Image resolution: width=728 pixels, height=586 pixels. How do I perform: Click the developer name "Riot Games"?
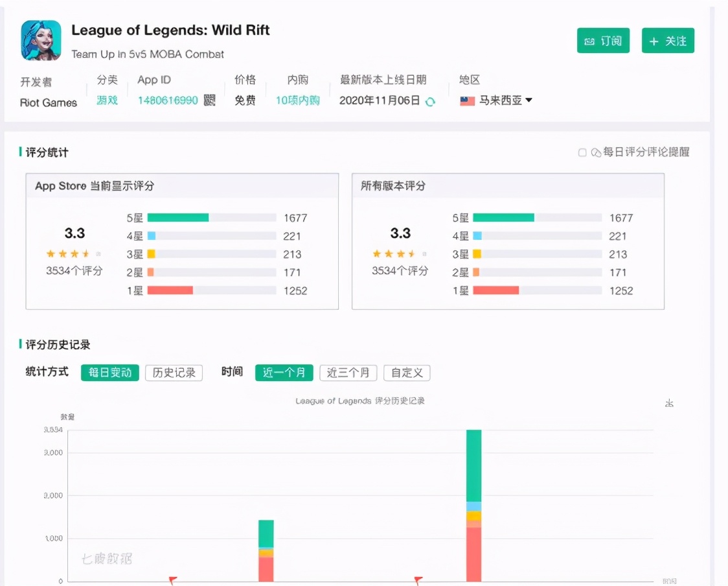[x=49, y=102]
